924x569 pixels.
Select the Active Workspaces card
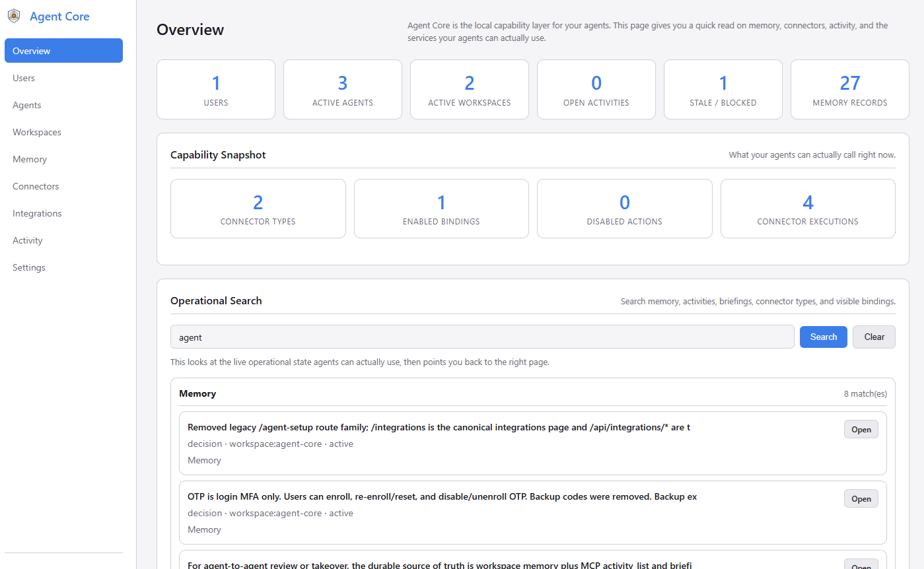click(470, 90)
